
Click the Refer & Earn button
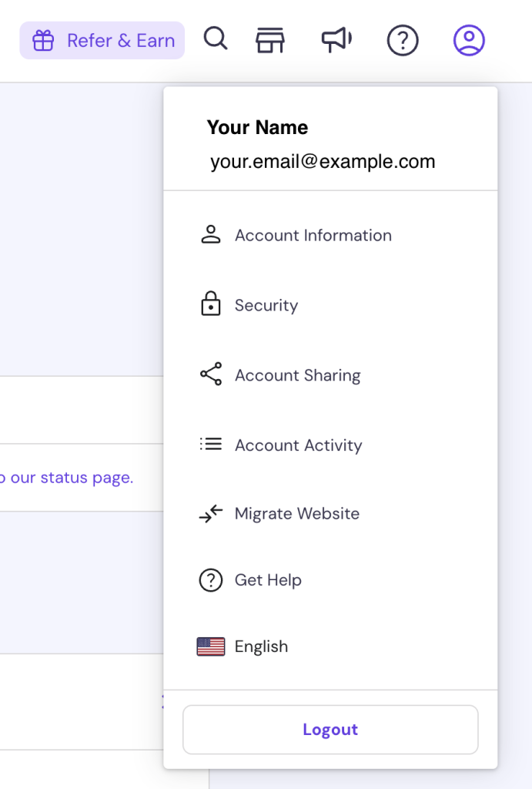[102, 39]
